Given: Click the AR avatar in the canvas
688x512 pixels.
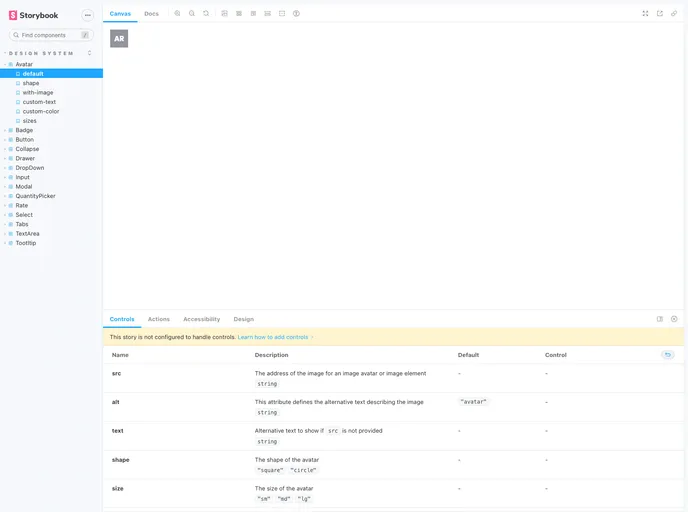Looking at the screenshot, I should [119, 39].
